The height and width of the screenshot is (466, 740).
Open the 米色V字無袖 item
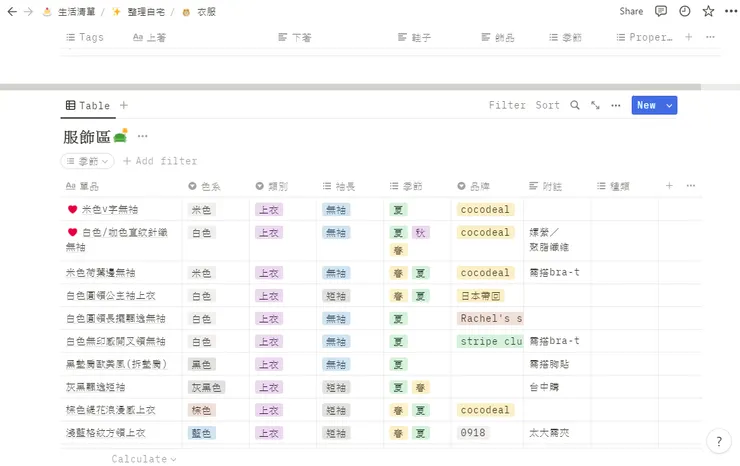click(110, 209)
